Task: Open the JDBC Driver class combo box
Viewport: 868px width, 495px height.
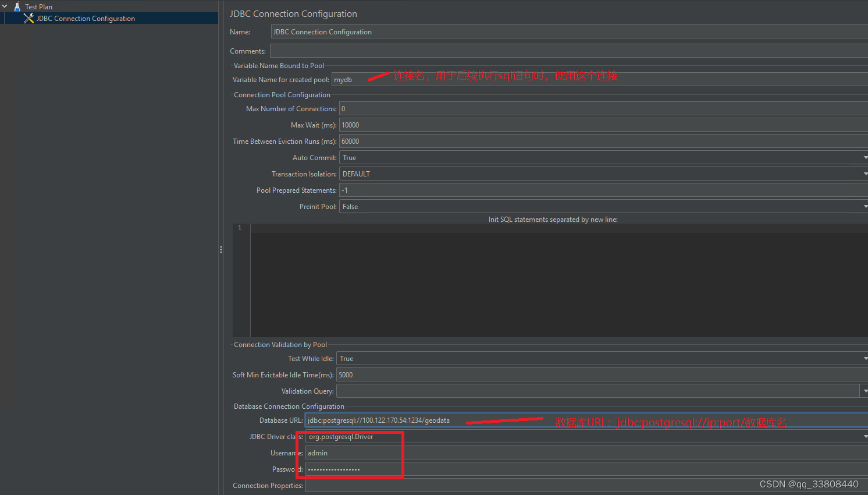Action: coord(586,437)
